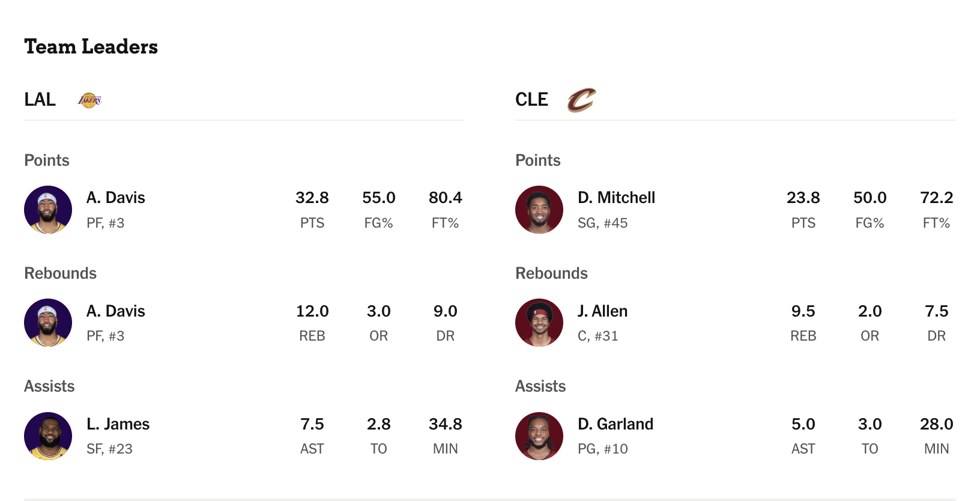
Task: Open D. Garland player profile link
Action: tap(616, 424)
